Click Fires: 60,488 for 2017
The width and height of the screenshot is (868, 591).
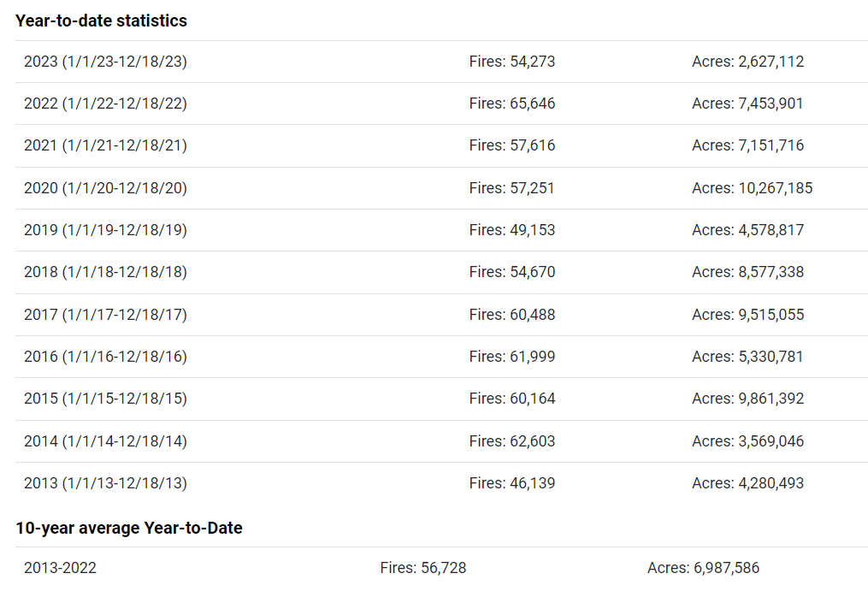(511, 315)
